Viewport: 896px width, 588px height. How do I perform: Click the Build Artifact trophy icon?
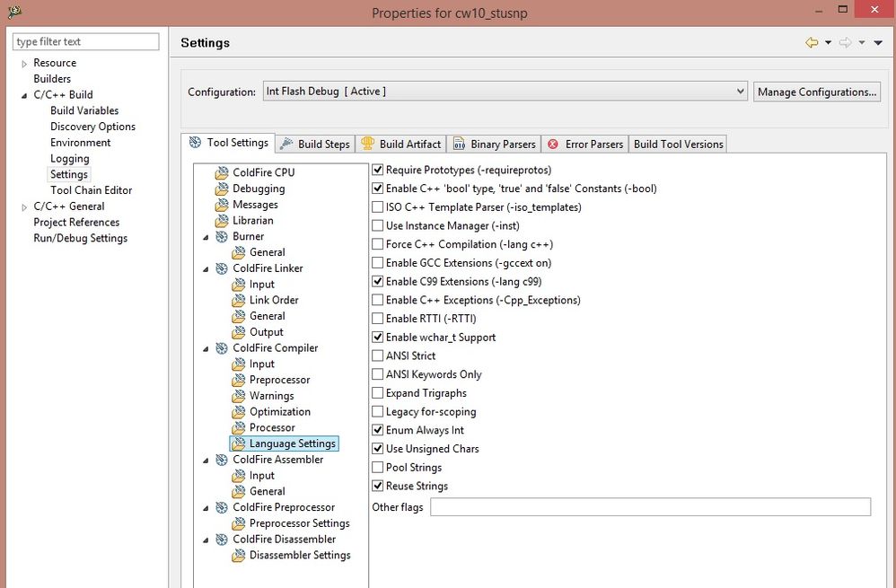pos(367,144)
